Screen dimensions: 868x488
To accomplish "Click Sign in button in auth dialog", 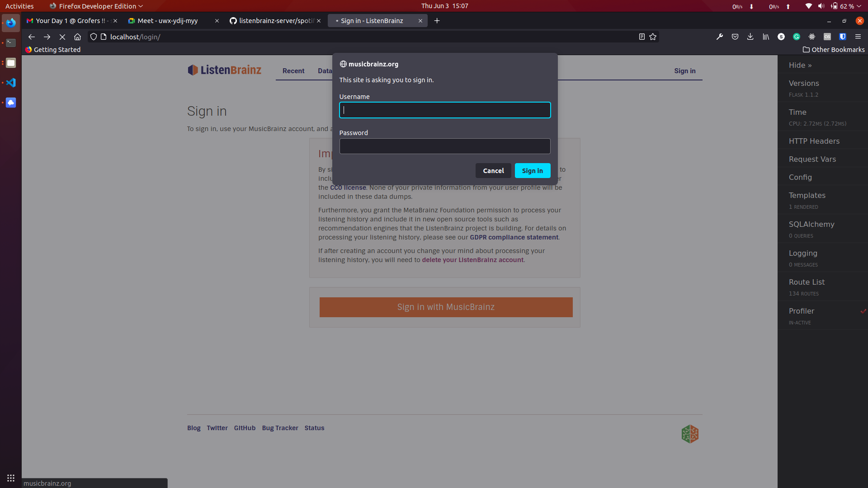I will [x=533, y=171].
